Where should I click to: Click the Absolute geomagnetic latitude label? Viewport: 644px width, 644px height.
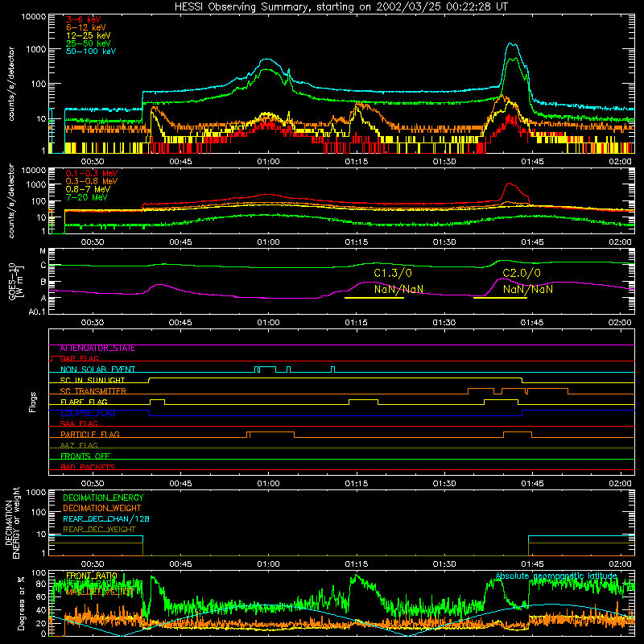pyautogui.click(x=556, y=576)
